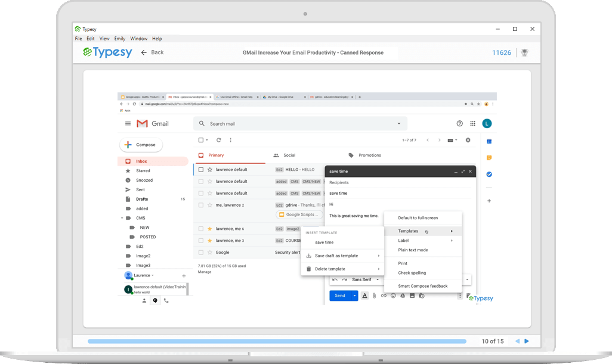Click the blue Send button
The width and height of the screenshot is (612, 364).
(340, 296)
